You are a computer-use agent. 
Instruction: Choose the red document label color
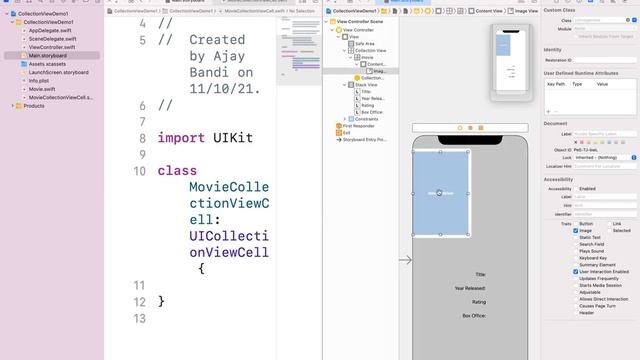582,142
